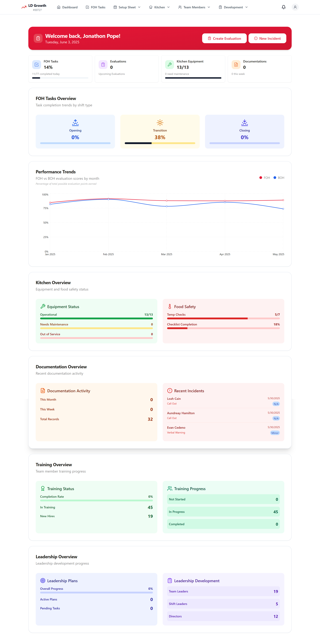Image resolution: width=320 pixels, height=644 pixels.
Task: Click the Closing 0% card
Action: 245,131
